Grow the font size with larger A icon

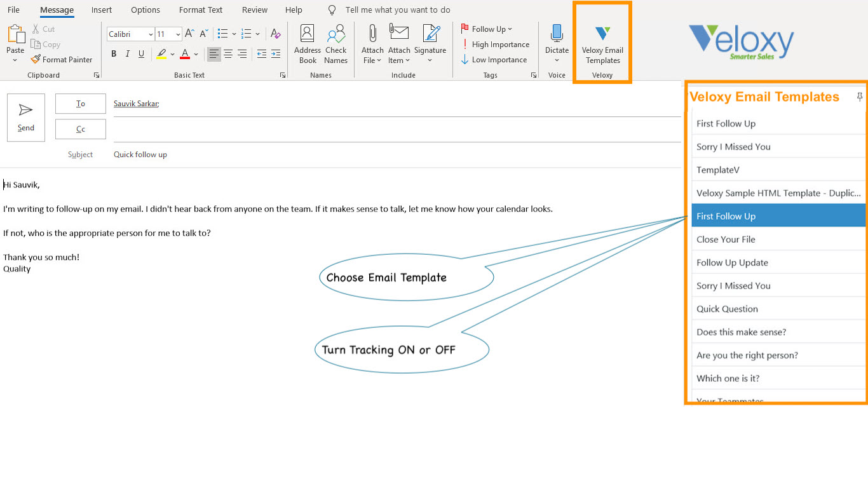click(x=189, y=34)
